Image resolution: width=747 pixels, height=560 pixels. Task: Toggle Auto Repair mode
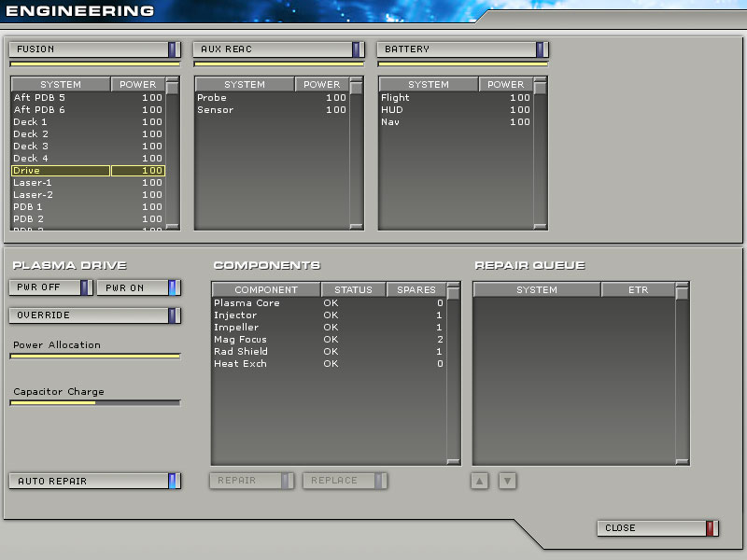[x=94, y=481]
